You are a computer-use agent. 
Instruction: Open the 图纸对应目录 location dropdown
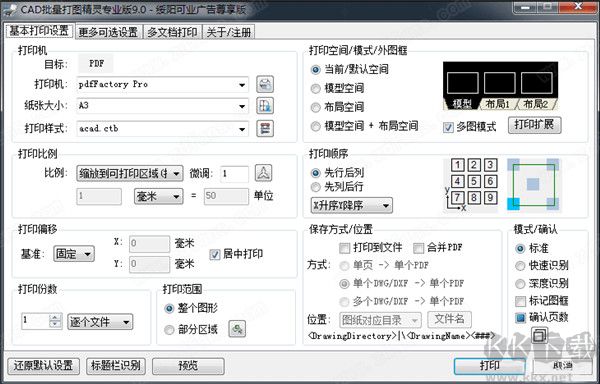tap(380, 320)
